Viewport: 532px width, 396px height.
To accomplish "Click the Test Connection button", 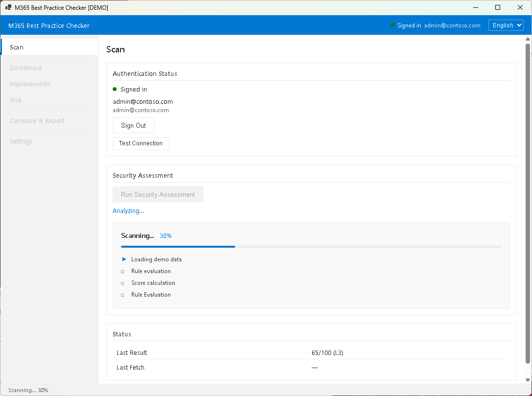I will coord(141,143).
